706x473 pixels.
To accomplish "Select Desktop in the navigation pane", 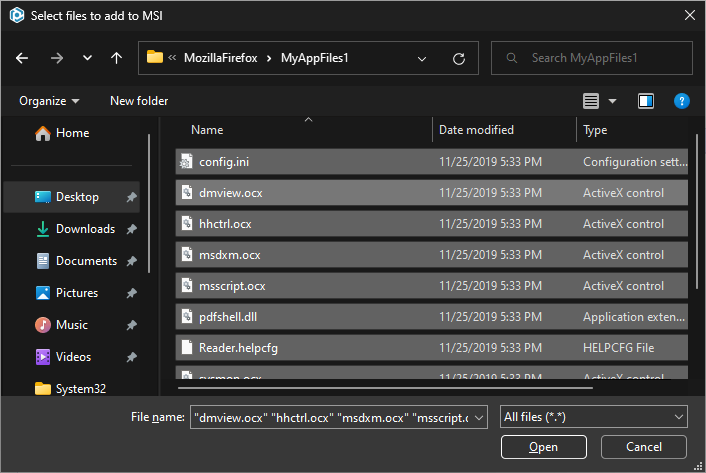I will point(72,197).
